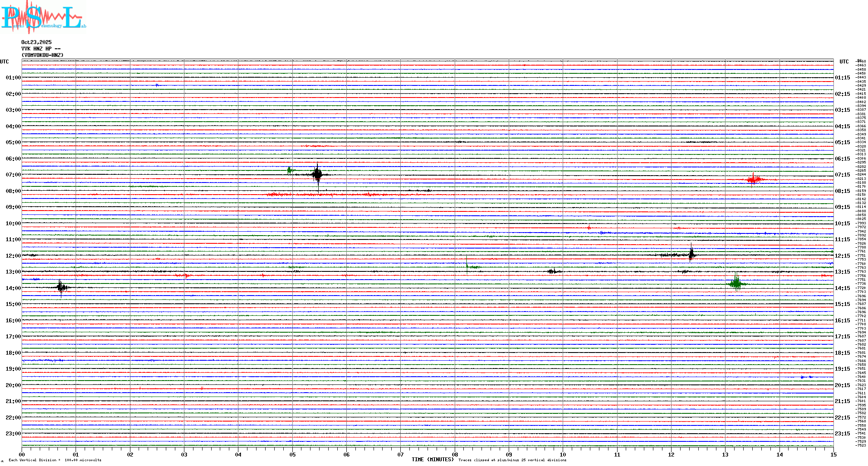
Task: Click minute marker 08 on bottom axis
Action: pos(455,454)
